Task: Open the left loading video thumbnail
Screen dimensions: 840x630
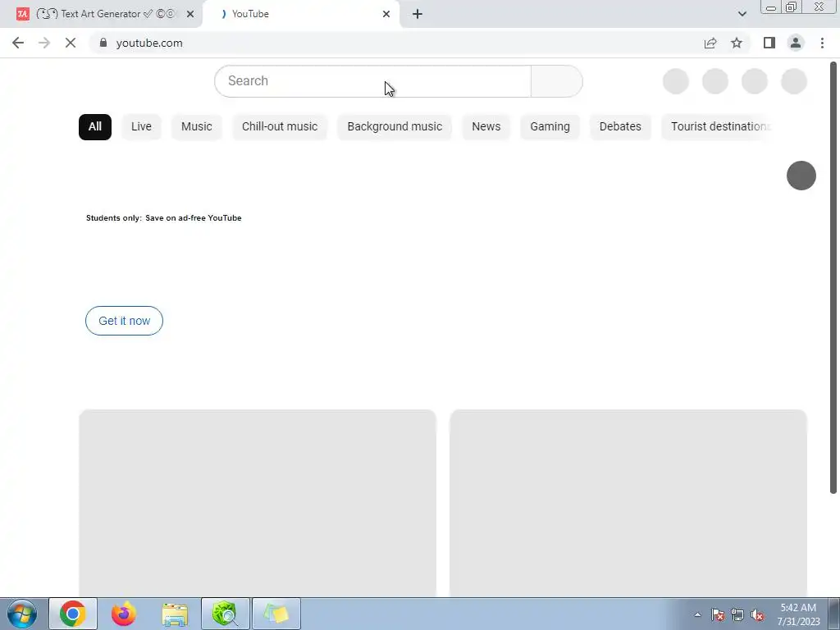Action: pos(258,504)
